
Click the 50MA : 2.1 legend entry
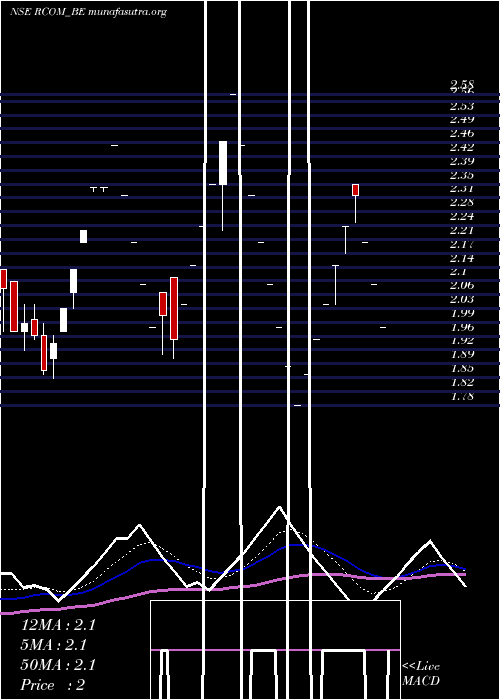click(58, 665)
